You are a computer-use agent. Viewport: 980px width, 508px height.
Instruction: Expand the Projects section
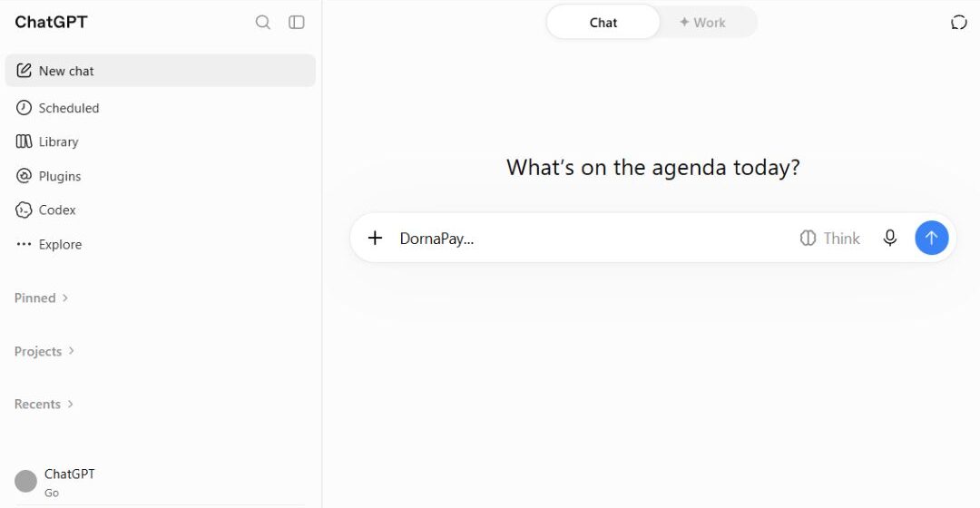tap(44, 351)
